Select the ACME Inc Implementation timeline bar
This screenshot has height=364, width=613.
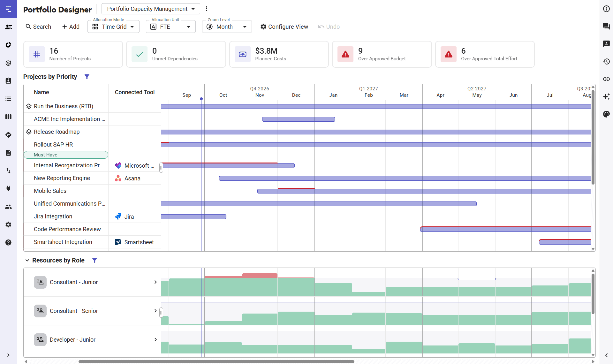point(299,119)
